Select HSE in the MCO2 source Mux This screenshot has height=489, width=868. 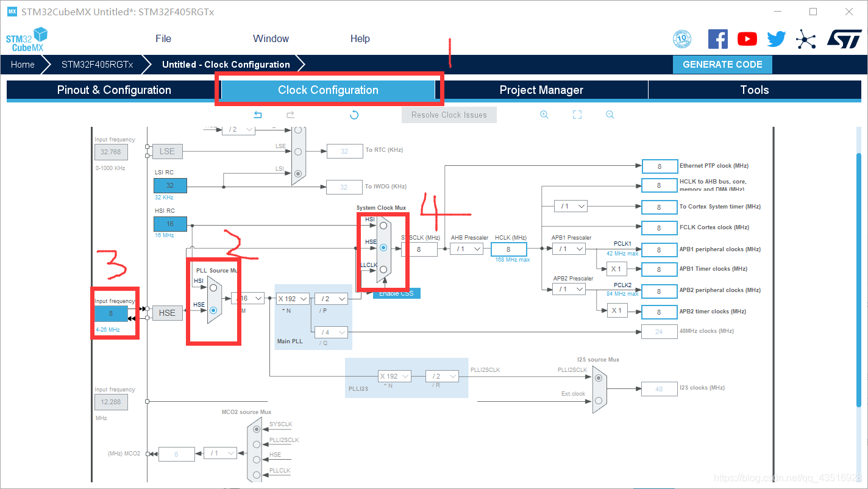[257, 460]
